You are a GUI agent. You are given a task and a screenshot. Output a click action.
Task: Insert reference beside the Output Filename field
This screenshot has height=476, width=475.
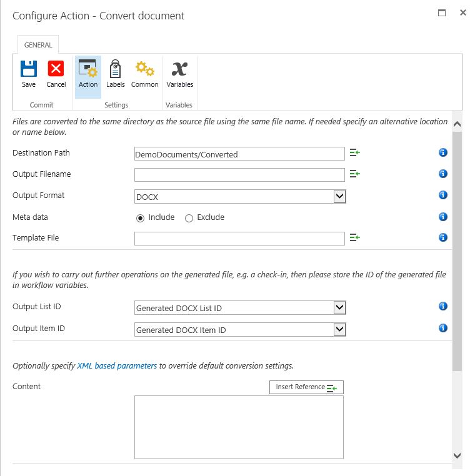[x=355, y=174]
